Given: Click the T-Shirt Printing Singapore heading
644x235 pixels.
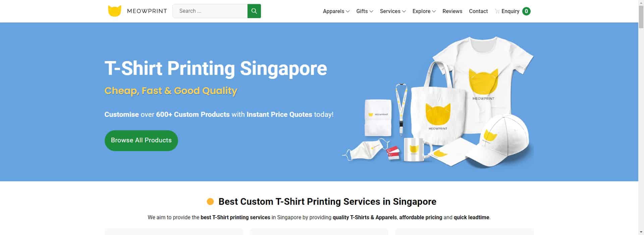Looking at the screenshot, I should 216,68.
